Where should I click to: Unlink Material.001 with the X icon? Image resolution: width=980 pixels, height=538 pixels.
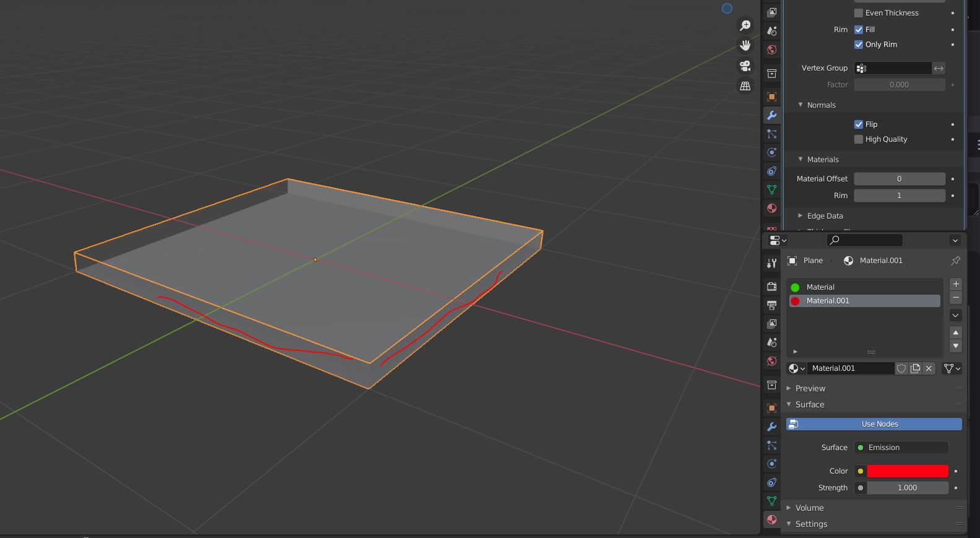tap(929, 368)
